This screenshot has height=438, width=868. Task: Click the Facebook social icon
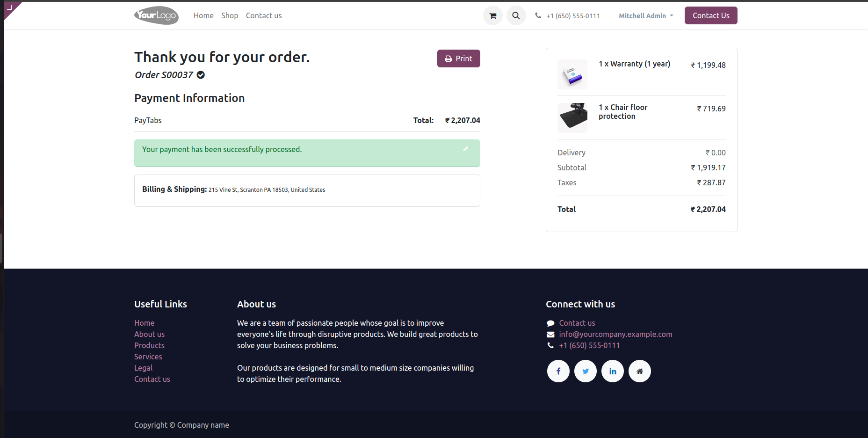[558, 371]
